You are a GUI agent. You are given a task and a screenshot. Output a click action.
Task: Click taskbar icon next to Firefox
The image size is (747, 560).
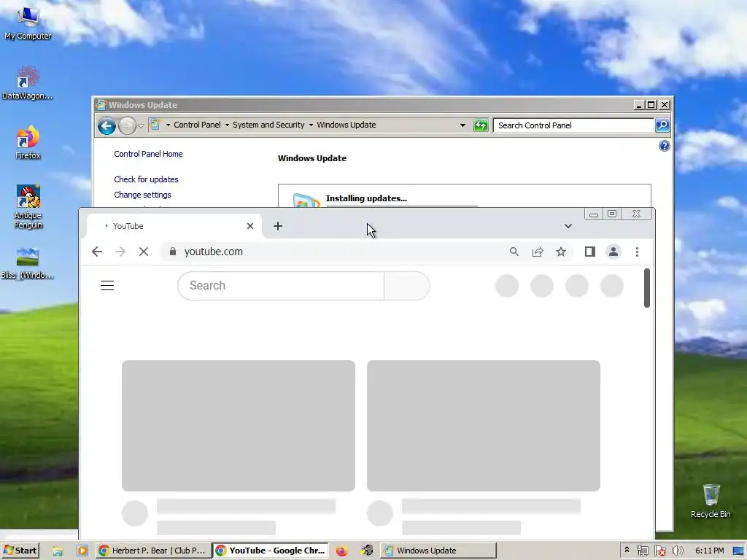coord(366,551)
